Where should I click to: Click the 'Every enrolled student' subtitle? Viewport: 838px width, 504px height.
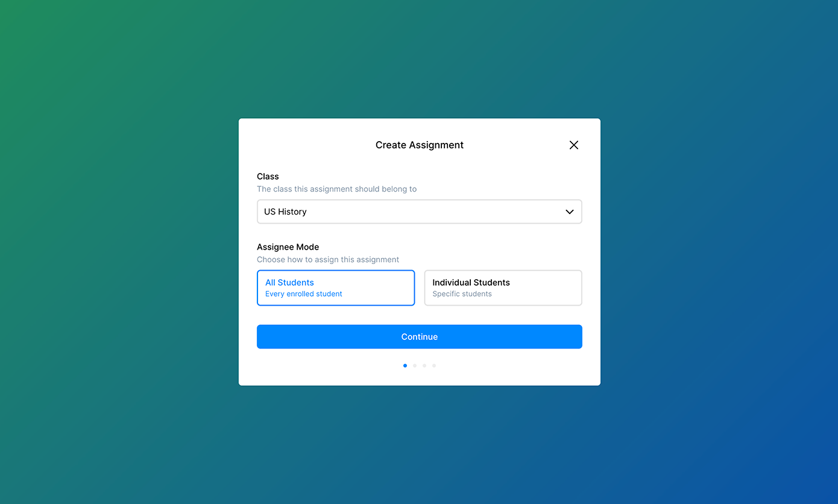point(304,294)
